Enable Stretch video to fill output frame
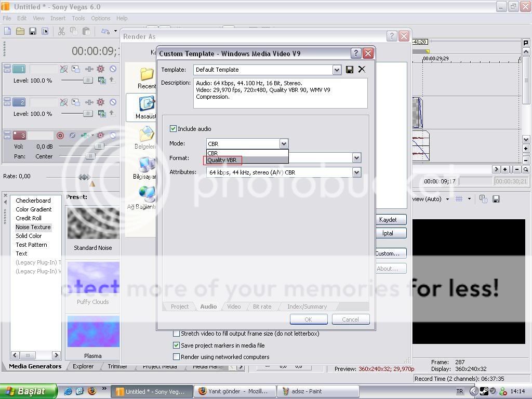This screenshot has height=399, width=532. click(176, 334)
